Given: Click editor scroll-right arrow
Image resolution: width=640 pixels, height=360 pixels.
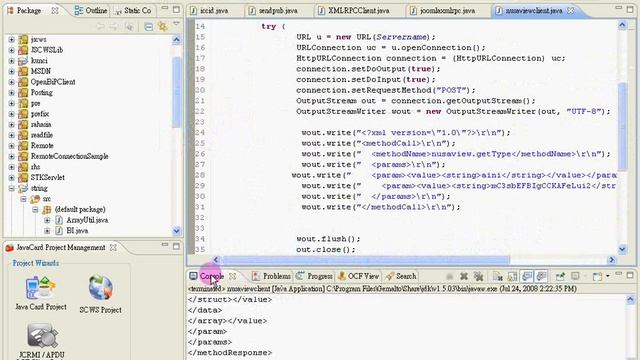Looking at the screenshot, I should 611,260.
